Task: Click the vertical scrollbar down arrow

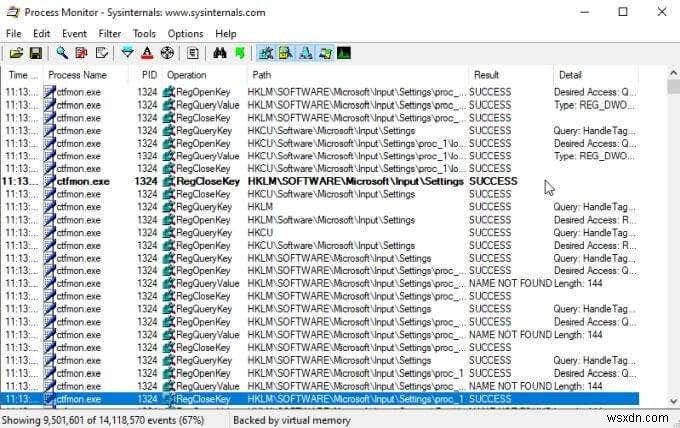Action: pyautogui.click(x=673, y=401)
